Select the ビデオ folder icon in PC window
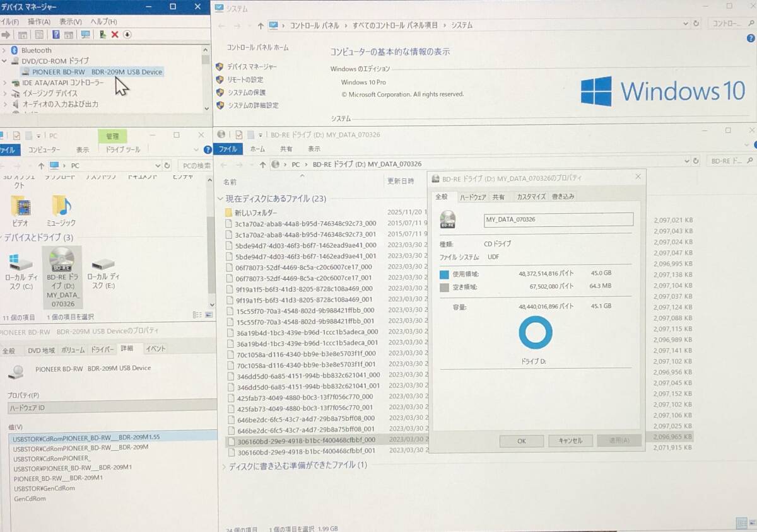The height and width of the screenshot is (532, 757). coord(21,206)
